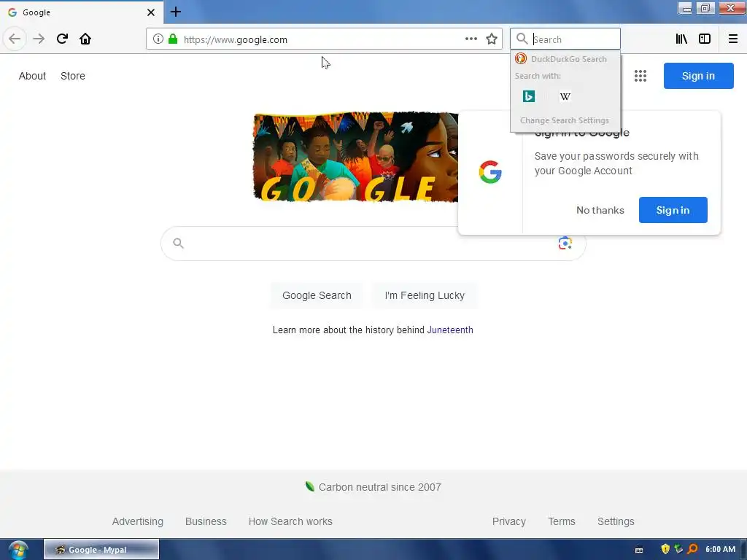Open the Google apps grid icon

coord(640,76)
